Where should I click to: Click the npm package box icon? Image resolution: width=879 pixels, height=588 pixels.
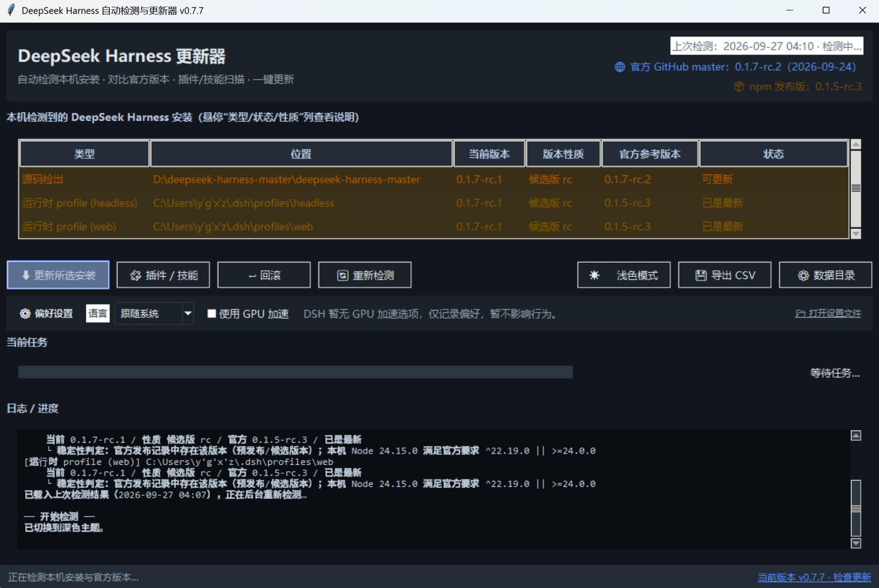click(x=739, y=87)
